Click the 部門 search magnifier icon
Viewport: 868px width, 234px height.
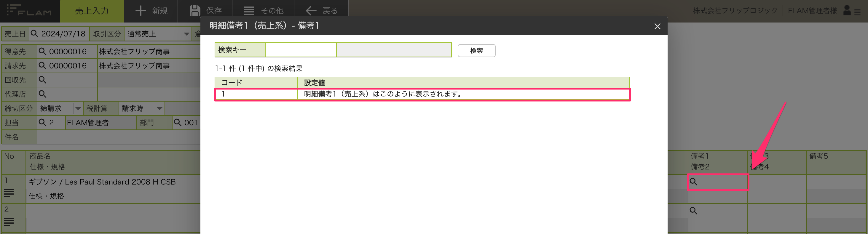178,123
